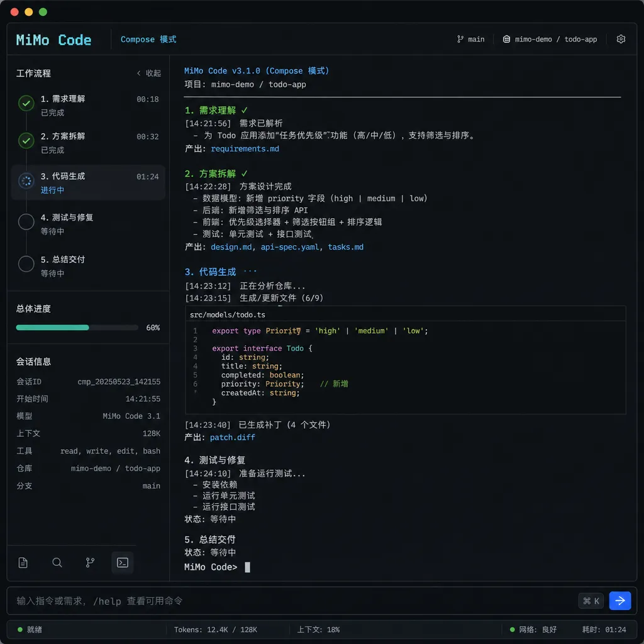This screenshot has width=644, height=644.
Task: Click the empty circle for 测试与修复 step
Action: 26,222
